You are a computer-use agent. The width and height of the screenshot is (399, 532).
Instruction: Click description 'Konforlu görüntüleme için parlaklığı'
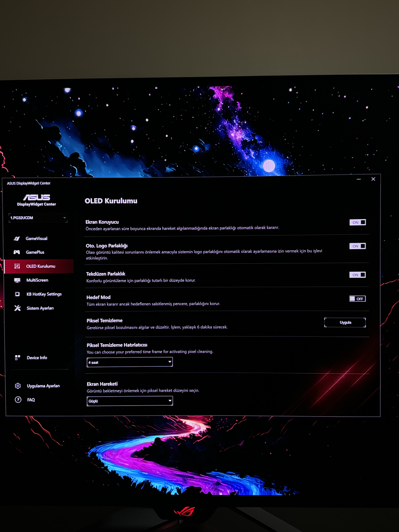(x=141, y=280)
